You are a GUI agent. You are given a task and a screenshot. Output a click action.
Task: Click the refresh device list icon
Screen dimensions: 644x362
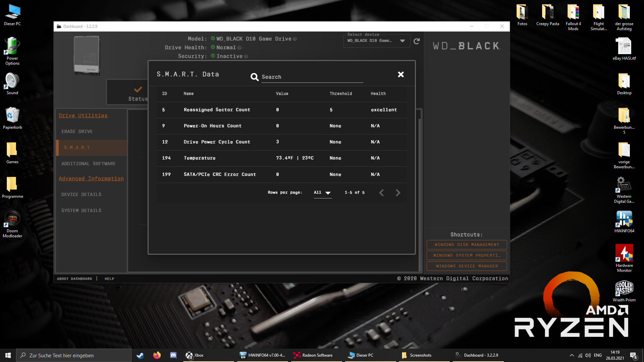[417, 41]
